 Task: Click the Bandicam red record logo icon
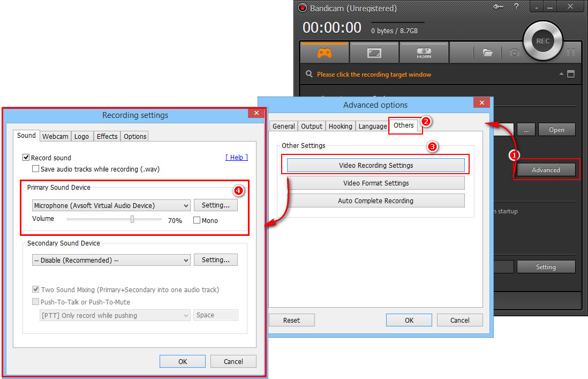pos(302,8)
